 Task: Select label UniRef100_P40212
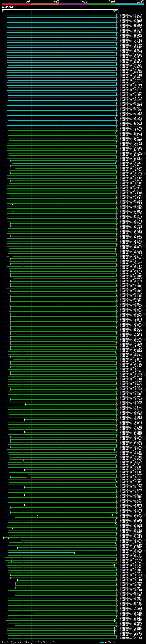(x=131, y=608)
